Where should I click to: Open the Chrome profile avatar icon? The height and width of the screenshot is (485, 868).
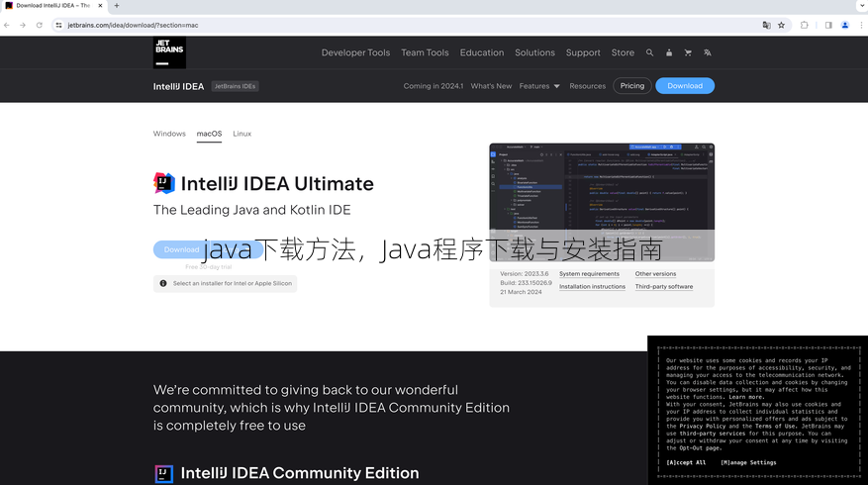pyautogui.click(x=845, y=25)
